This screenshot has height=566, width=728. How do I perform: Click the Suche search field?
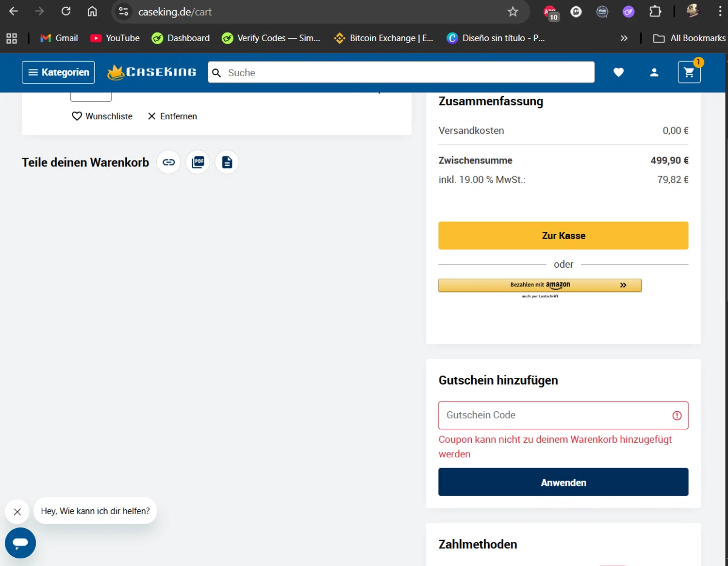coord(401,72)
